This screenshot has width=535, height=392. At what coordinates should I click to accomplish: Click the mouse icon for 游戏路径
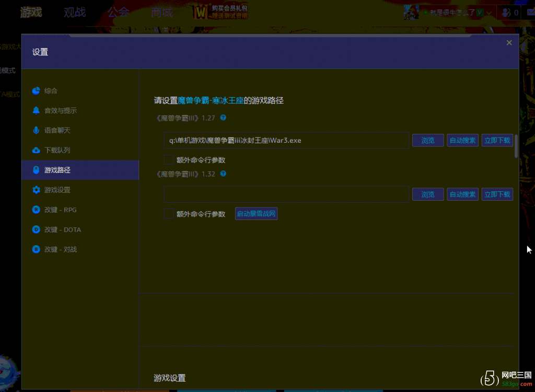[x=36, y=170]
